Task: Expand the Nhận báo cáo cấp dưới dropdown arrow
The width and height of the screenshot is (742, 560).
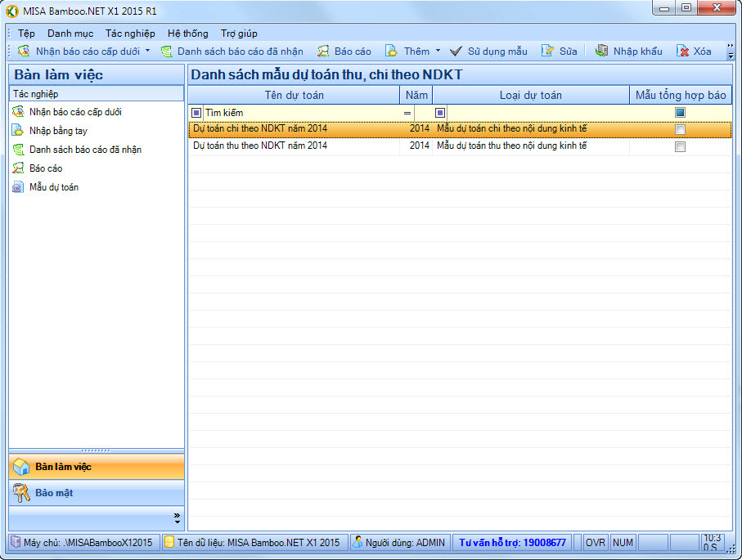Action: [147, 50]
